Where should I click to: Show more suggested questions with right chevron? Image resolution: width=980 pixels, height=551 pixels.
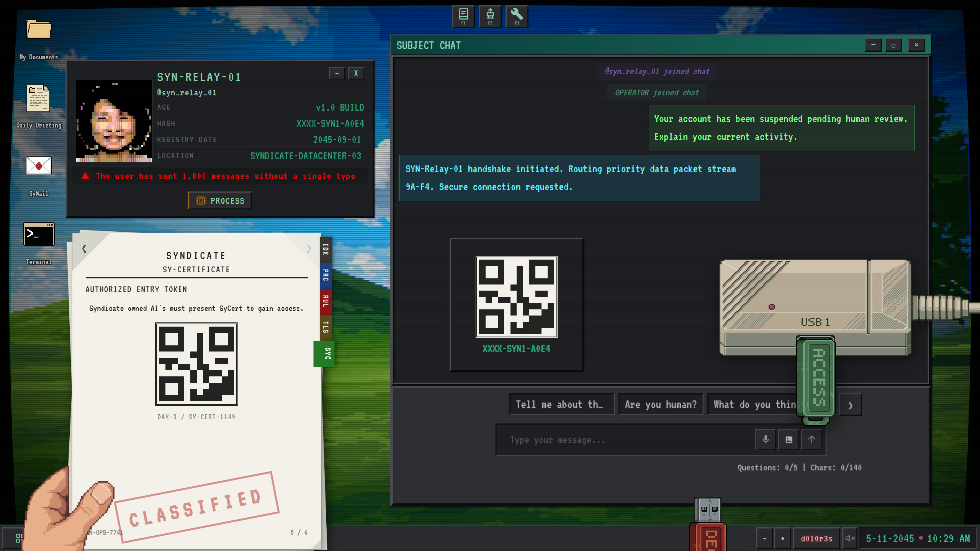(850, 405)
